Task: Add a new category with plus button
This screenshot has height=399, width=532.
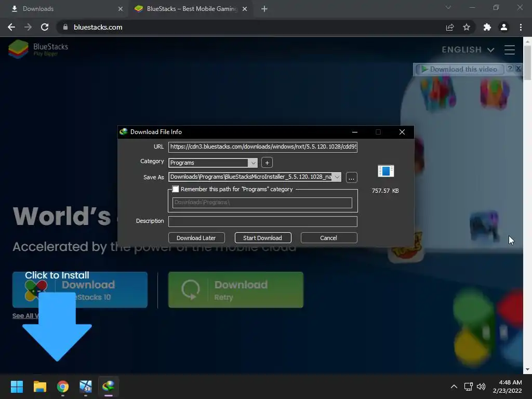Action: (x=267, y=163)
